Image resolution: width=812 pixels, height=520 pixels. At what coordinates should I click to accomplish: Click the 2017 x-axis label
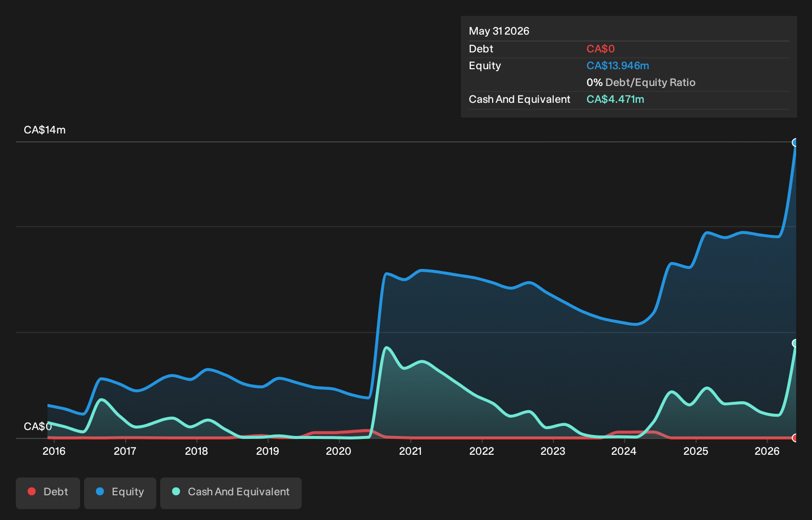[x=125, y=451]
